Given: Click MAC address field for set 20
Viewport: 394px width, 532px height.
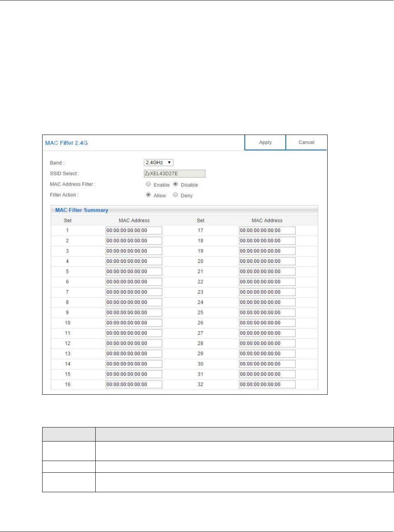Looking at the screenshot, I should 267,261.
